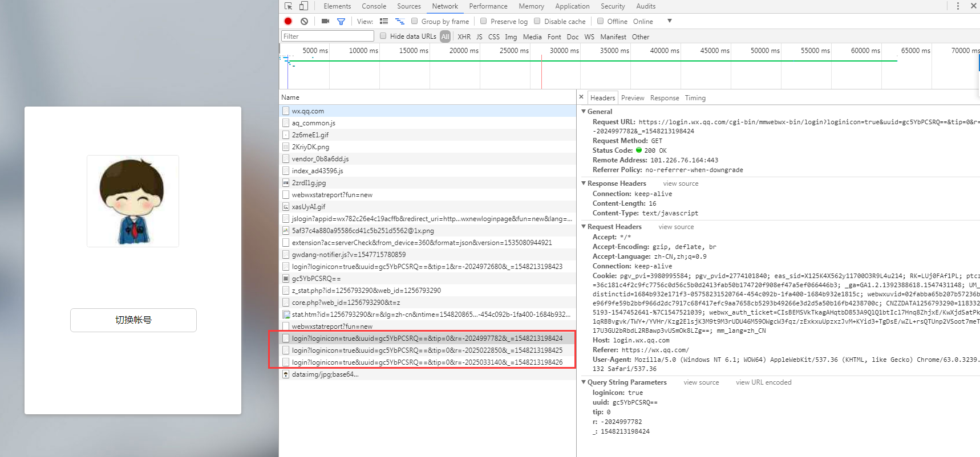Switch to large request rows view
980x457 pixels.
pos(384,21)
